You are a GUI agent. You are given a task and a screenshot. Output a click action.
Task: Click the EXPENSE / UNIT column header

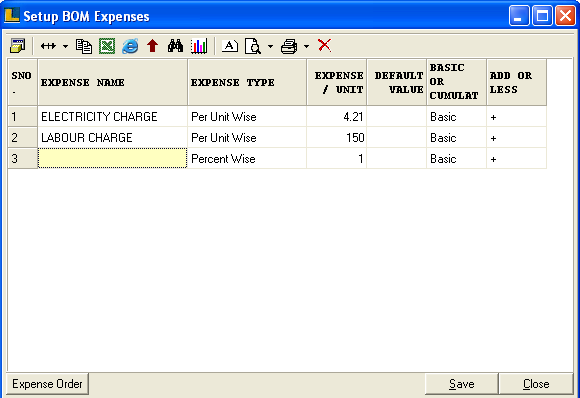pos(337,82)
